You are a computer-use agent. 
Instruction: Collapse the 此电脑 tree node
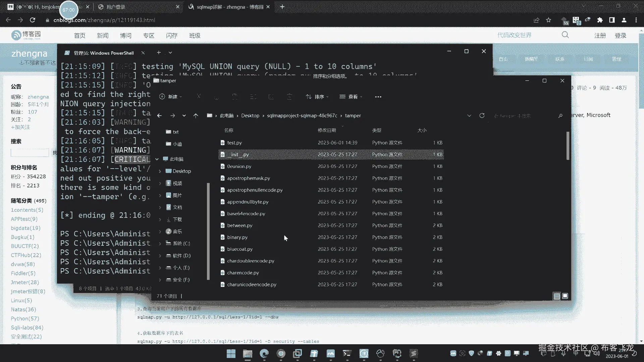point(157,159)
